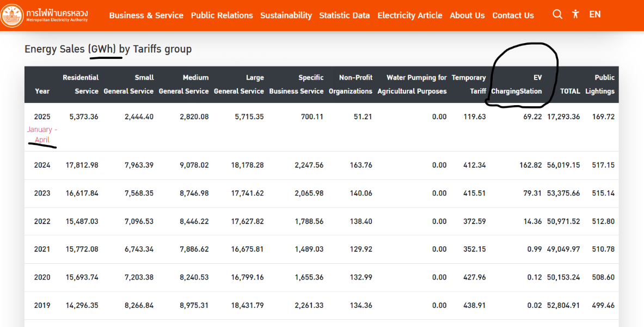The width and height of the screenshot is (644, 327).
Task: Click the TOTAL column header
Action: tap(570, 92)
